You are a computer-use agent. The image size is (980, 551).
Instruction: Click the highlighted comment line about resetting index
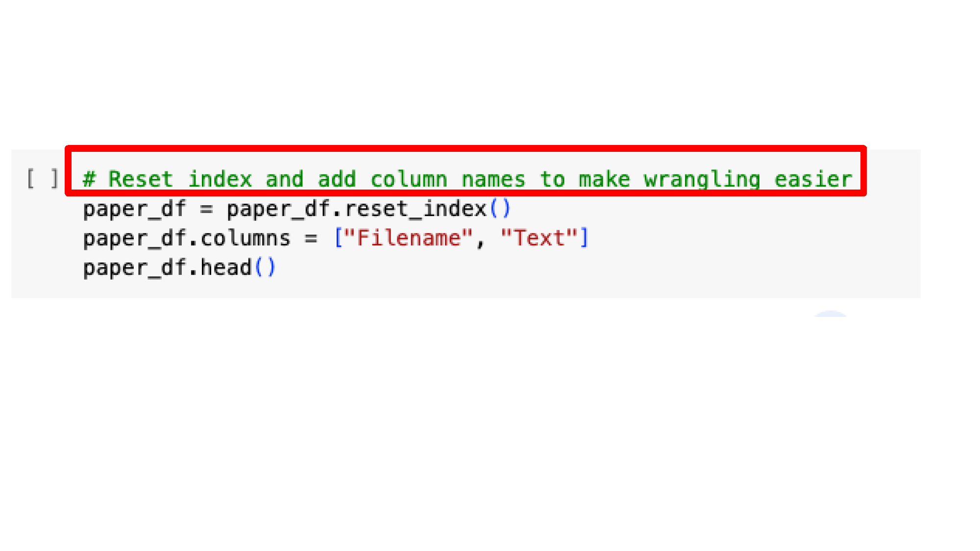coord(467,179)
